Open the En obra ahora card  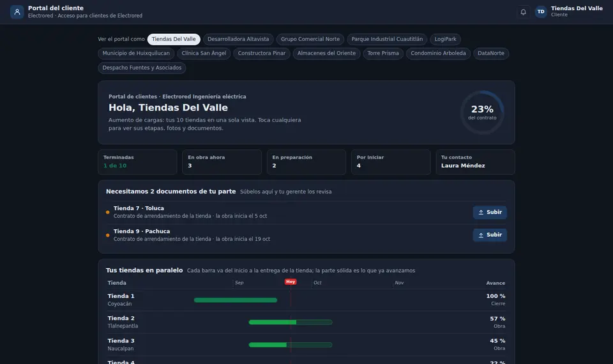(222, 162)
